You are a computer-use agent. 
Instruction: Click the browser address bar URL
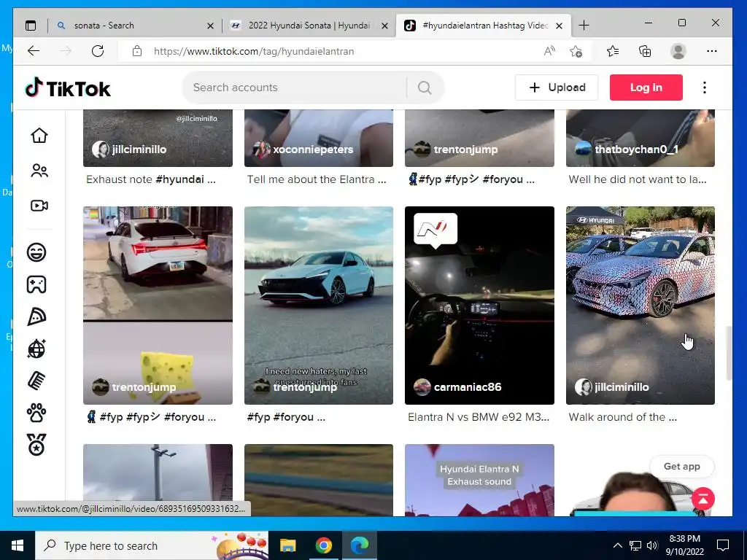click(x=253, y=52)
